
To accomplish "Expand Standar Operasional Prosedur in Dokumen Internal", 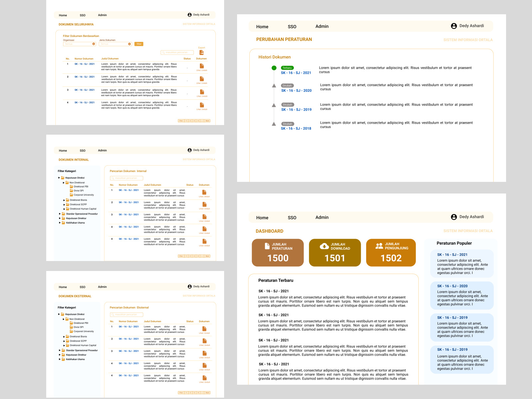I will [60, 214].
